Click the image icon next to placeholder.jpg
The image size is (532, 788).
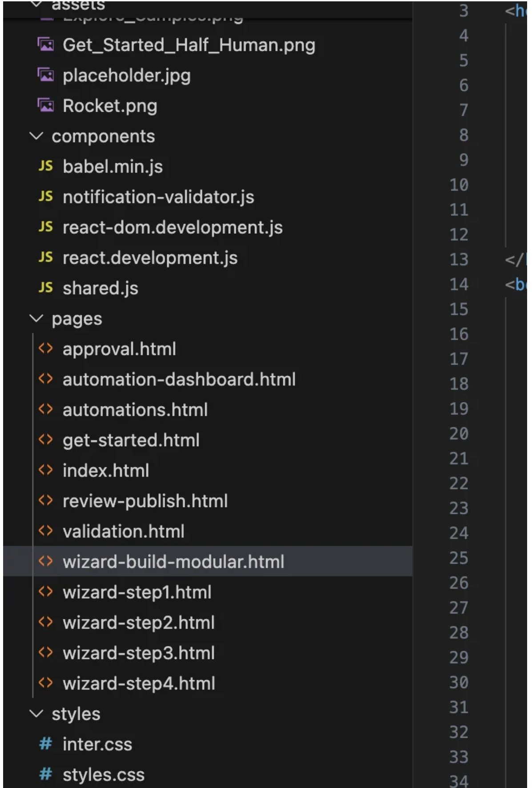[x=46, y=76]
